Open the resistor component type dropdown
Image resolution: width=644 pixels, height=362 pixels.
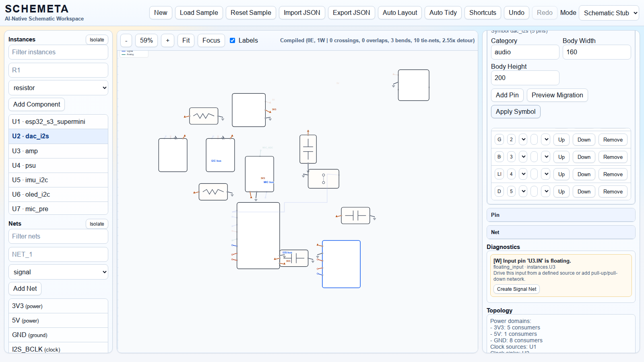point(58,88)
